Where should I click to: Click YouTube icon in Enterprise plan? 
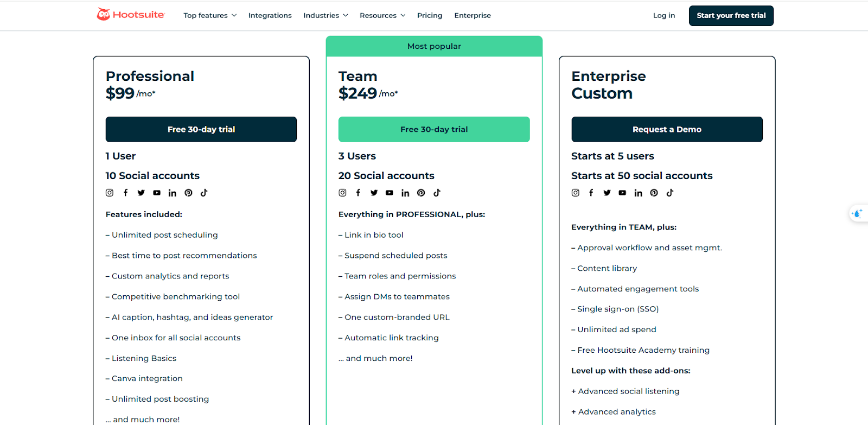622,193
